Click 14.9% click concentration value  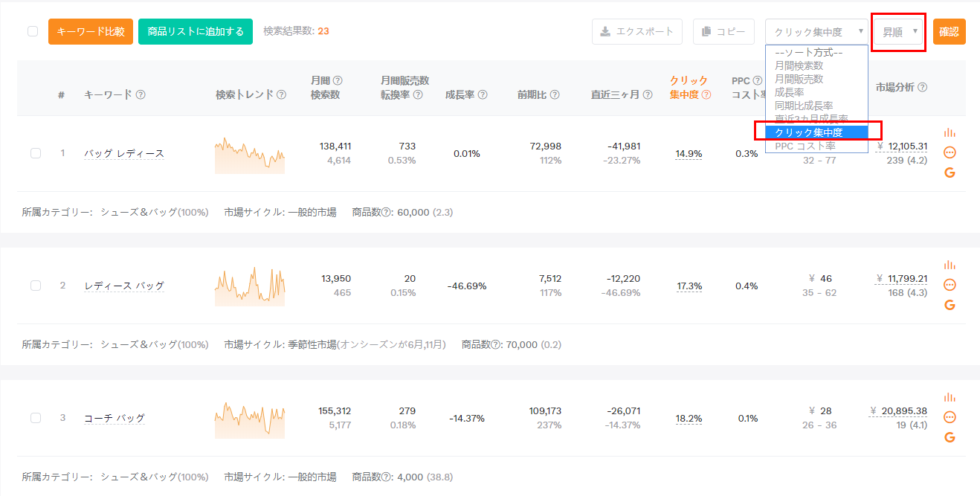689,154
